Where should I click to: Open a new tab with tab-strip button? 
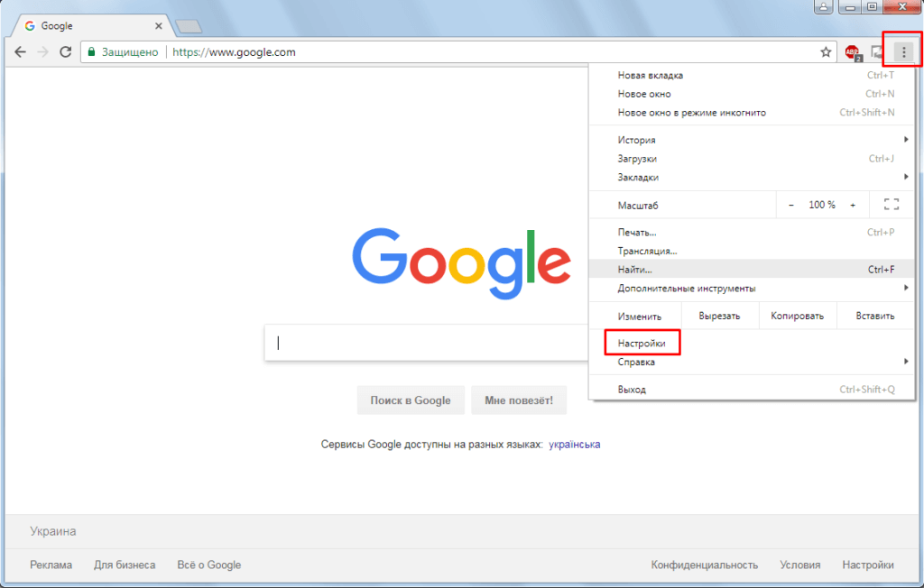click(x=189, y=26)
